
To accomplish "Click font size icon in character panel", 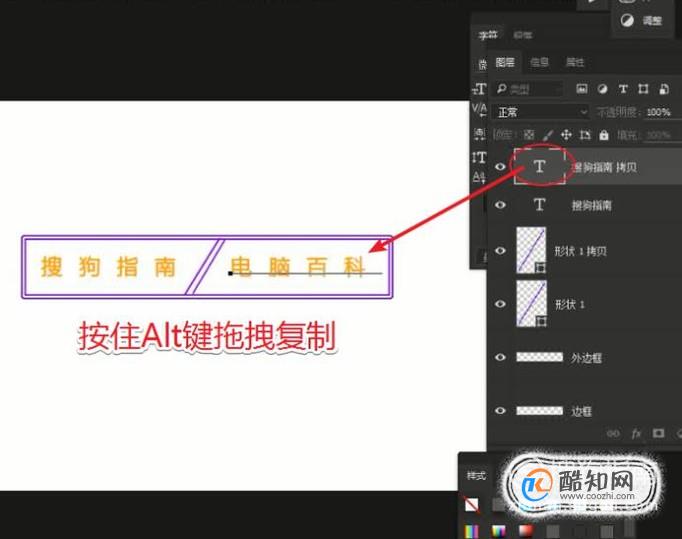I will point(479,89).
